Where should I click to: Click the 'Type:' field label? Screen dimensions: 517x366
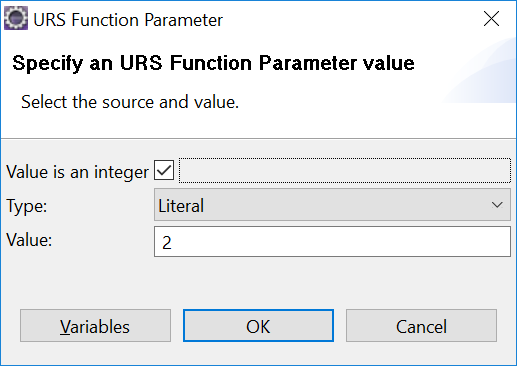click(x=27, y=206)
